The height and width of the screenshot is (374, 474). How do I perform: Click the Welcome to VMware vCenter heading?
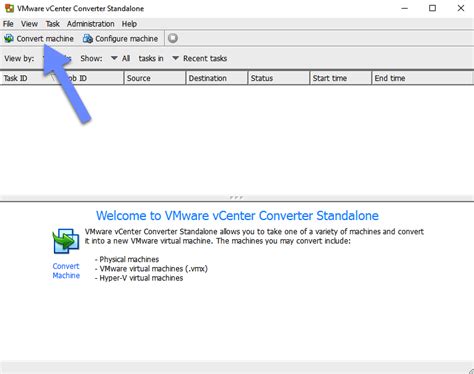[237, 216]
